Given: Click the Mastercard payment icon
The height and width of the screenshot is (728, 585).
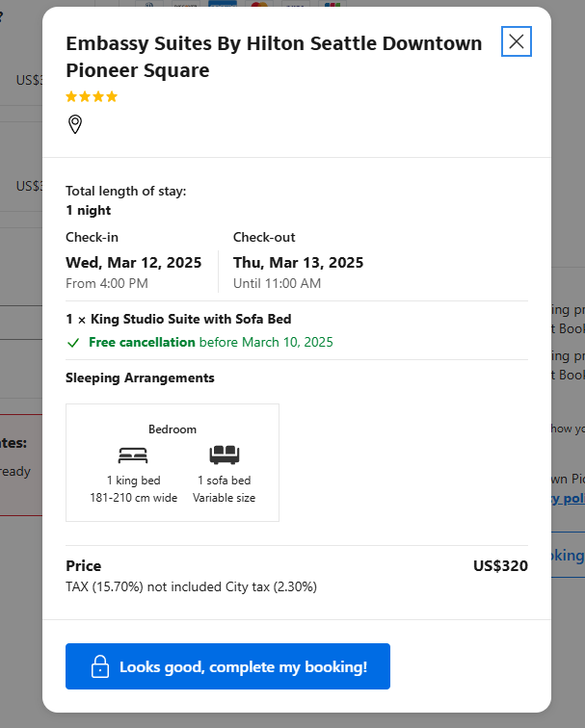Looking at the screenshot, I should tap(258, 5).
